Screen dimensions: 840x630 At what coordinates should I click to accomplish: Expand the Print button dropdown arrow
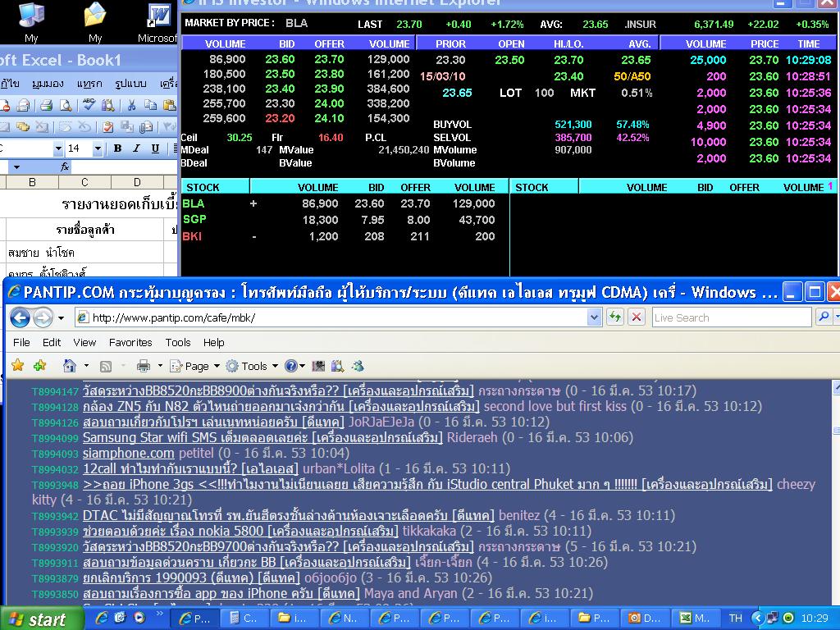160,366
